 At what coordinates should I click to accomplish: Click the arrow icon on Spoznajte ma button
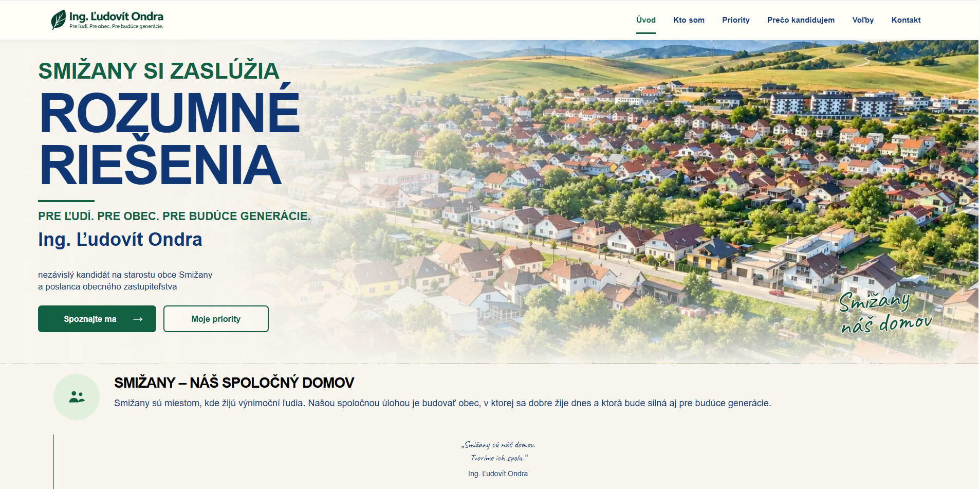138,319
